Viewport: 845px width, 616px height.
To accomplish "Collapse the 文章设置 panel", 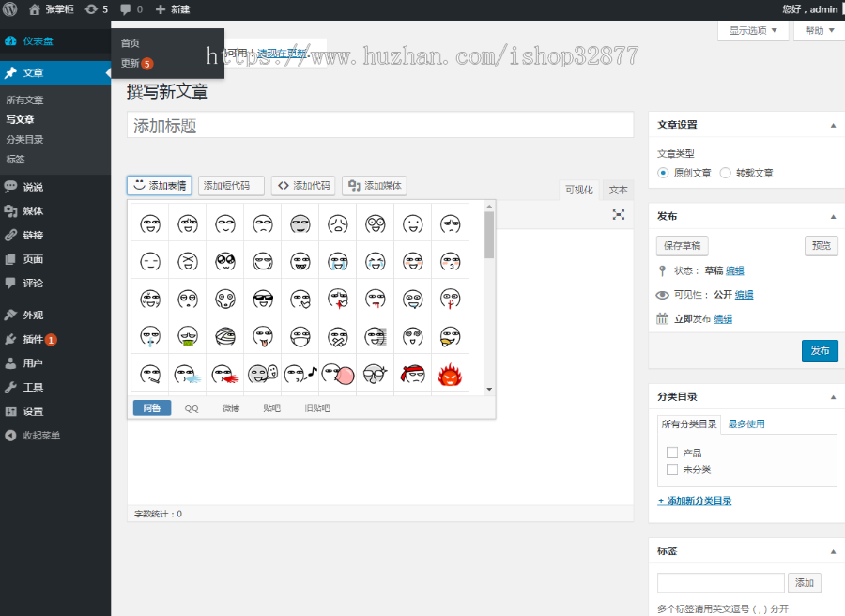I will point(833,125).
